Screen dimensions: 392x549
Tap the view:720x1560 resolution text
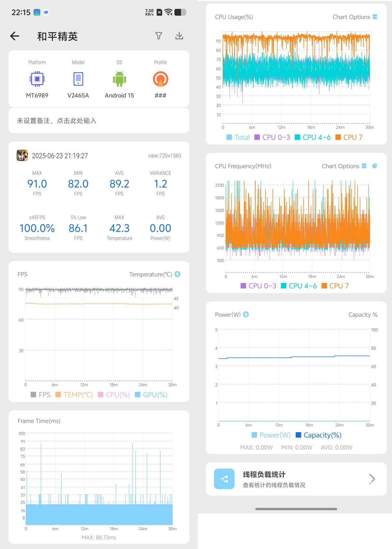164,156
